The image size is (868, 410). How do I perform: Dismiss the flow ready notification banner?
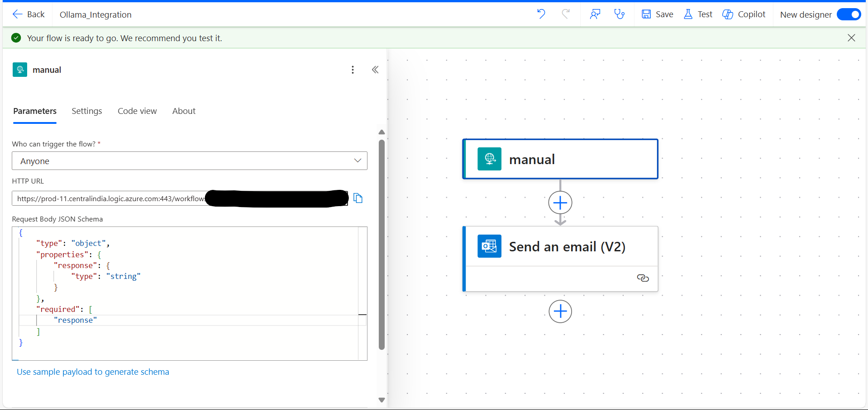pyautogui.click(x=851, y=38)
